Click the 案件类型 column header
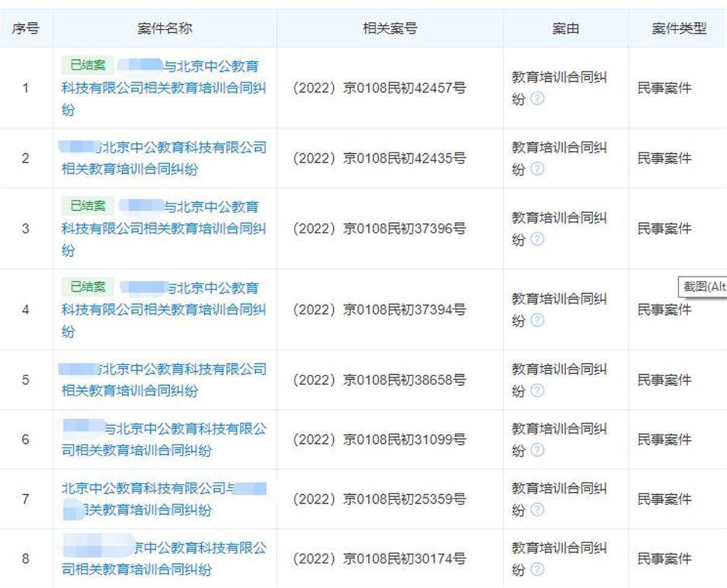The height and width of the screenshot is (588, 727). click(679, 28)
